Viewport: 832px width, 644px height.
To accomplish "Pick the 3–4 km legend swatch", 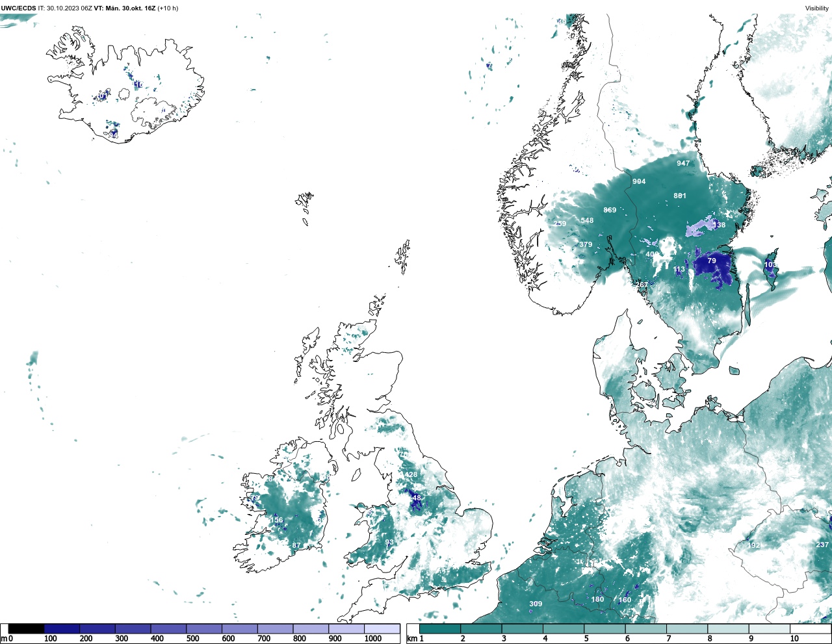I will (x=522, y=629).
